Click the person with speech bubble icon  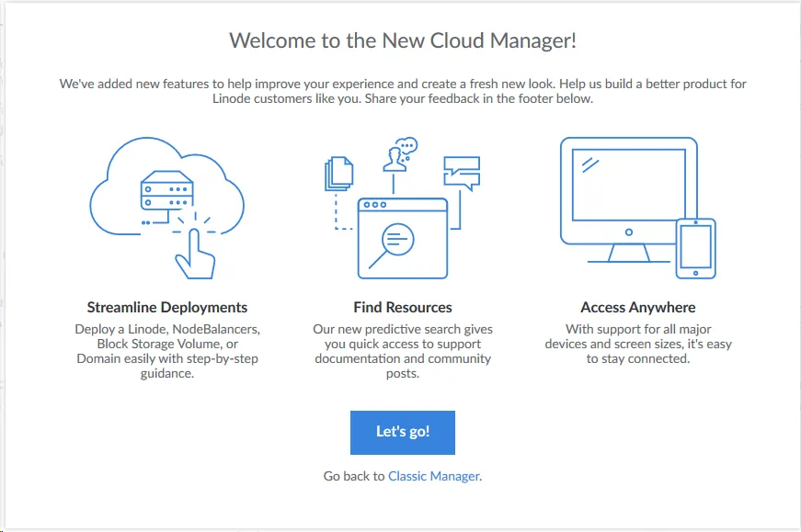pyautogui.click(x=401, y=154)
